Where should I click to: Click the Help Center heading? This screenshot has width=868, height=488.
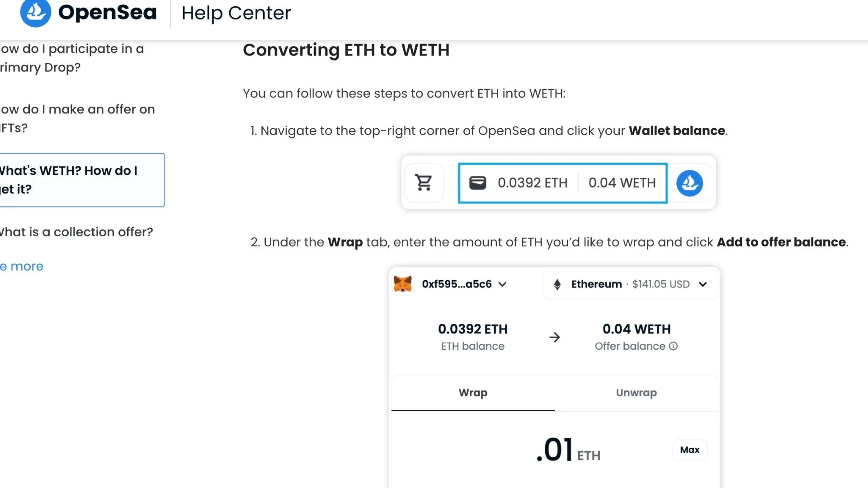[x=235, y=13]
